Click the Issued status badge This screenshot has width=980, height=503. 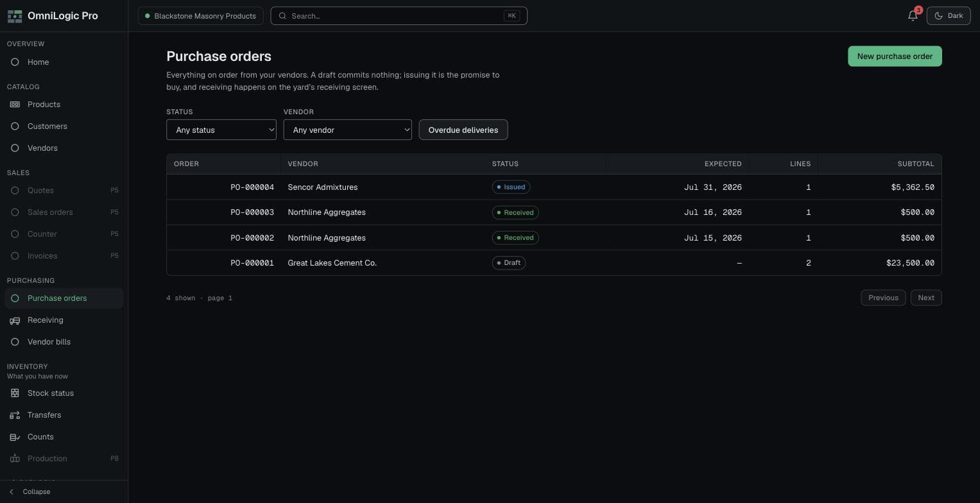click(x=511, y=187)
